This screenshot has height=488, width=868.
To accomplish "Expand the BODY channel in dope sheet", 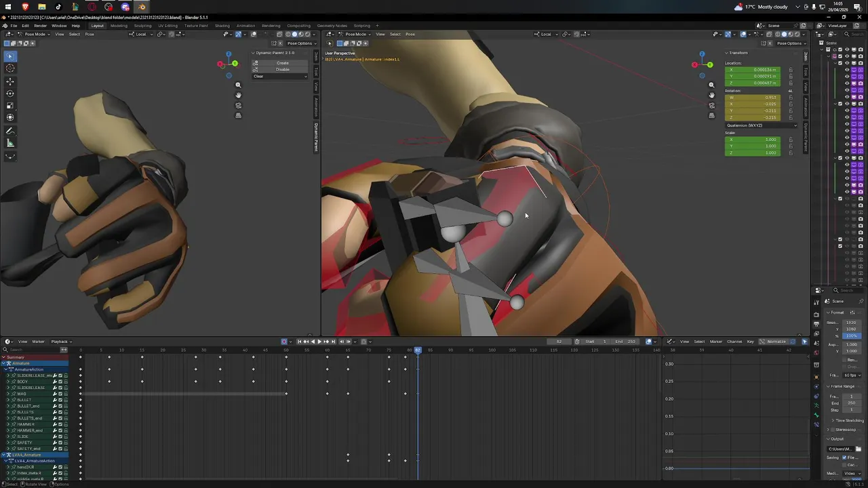I will [9, 382].
